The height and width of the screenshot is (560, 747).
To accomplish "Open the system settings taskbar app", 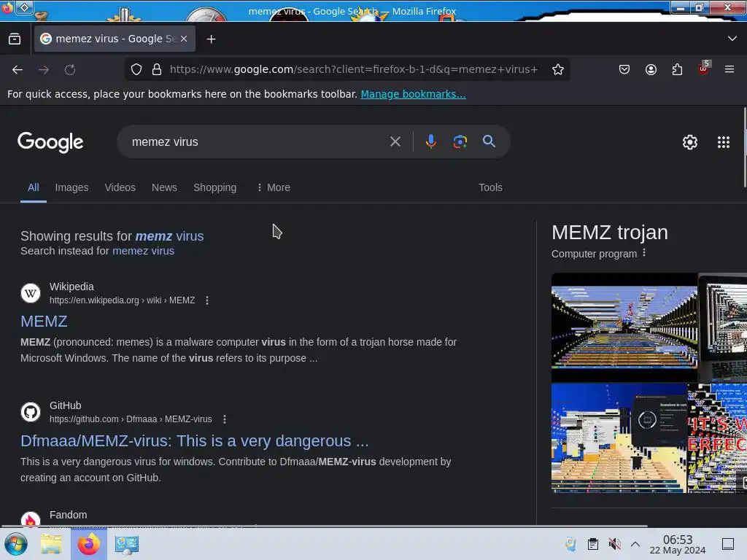I will 127,544.
